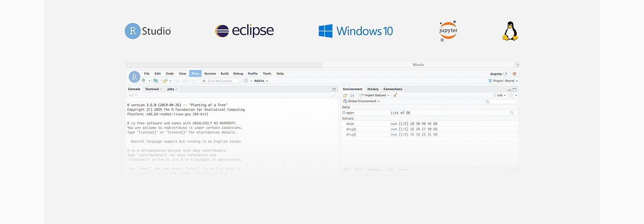
Task: Open the refresh options dropdown arrow
Action: [516, 95]
